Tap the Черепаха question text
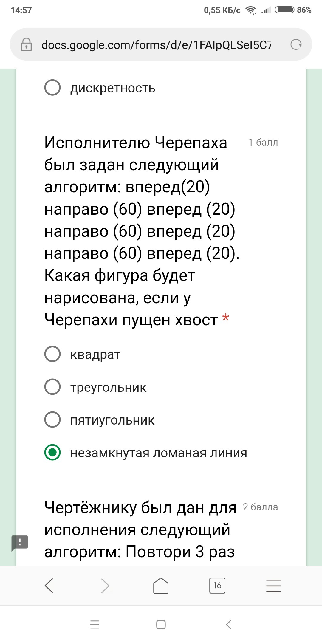This screenshot has width=322, height=644. (142, 231)
